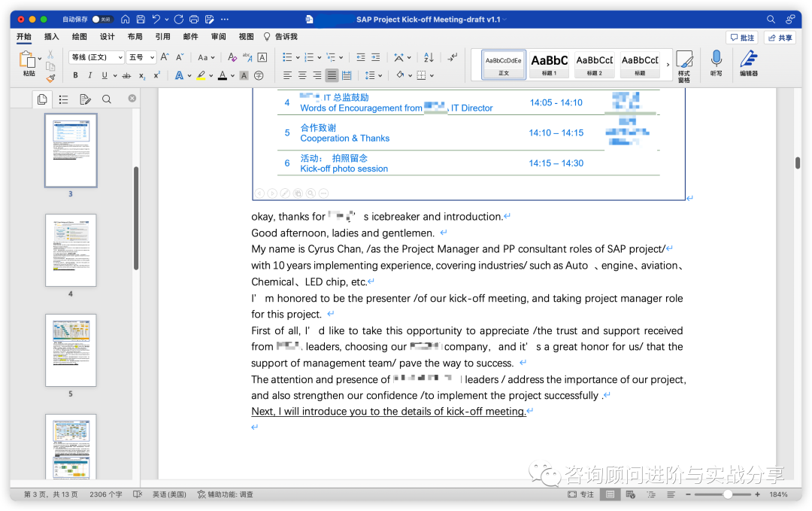812x511 pixels.
Task: Click the 粘贴 paste button
Action: (x=28, y=64)
